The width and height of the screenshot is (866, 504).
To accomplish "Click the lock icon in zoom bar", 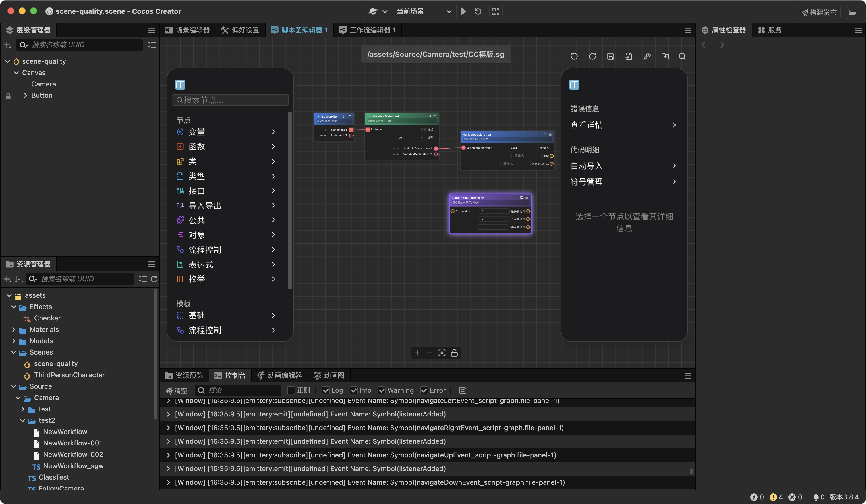I will (454, 353).
